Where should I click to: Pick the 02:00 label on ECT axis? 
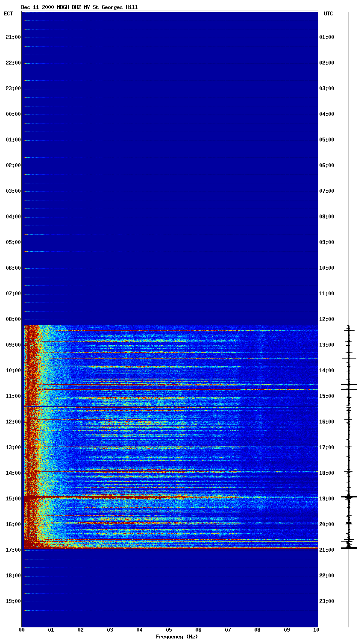pos(13,165)
